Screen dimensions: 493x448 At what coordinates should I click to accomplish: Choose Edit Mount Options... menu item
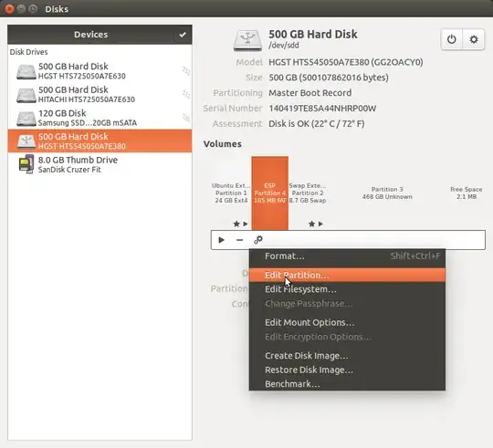pyautogui.click(x=347, y=323)
